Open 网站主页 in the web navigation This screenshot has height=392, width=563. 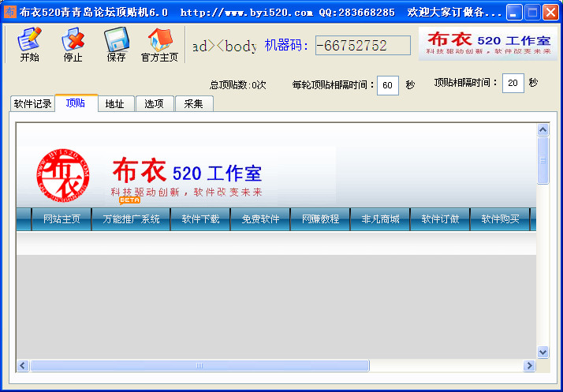coord(62,219)
